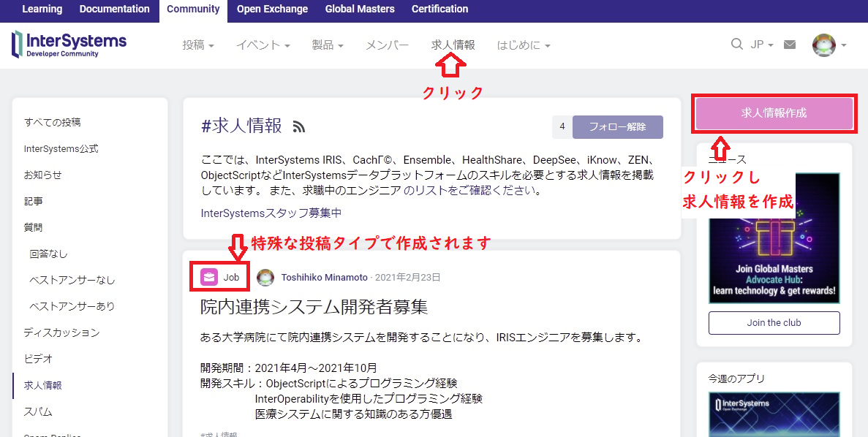This screenshot has height=437, width=868.
Task: Open the Global Masters Advocate Hub banner
Action: 774,238
